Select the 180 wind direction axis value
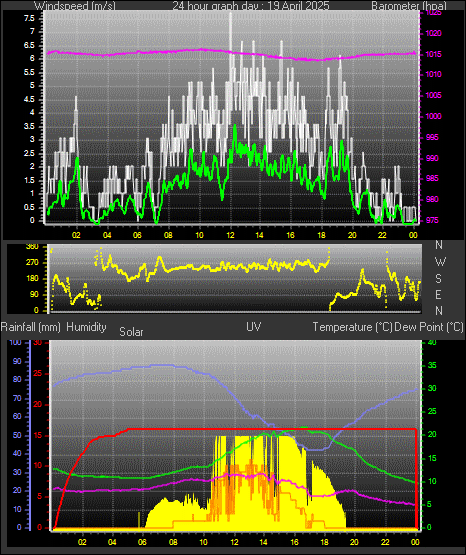This screenshot has width=466, height=555. click(x=32, y=279)
